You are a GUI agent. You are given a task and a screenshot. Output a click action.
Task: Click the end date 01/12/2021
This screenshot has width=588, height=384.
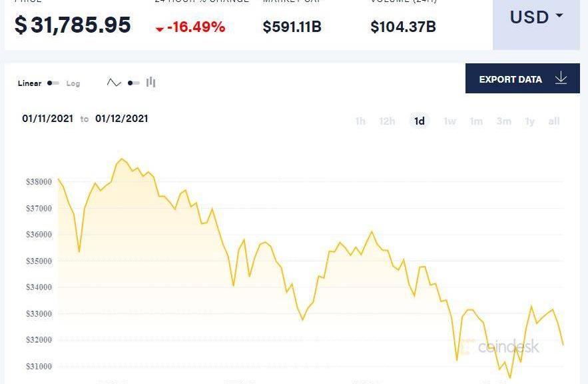[x=122, y=119]
